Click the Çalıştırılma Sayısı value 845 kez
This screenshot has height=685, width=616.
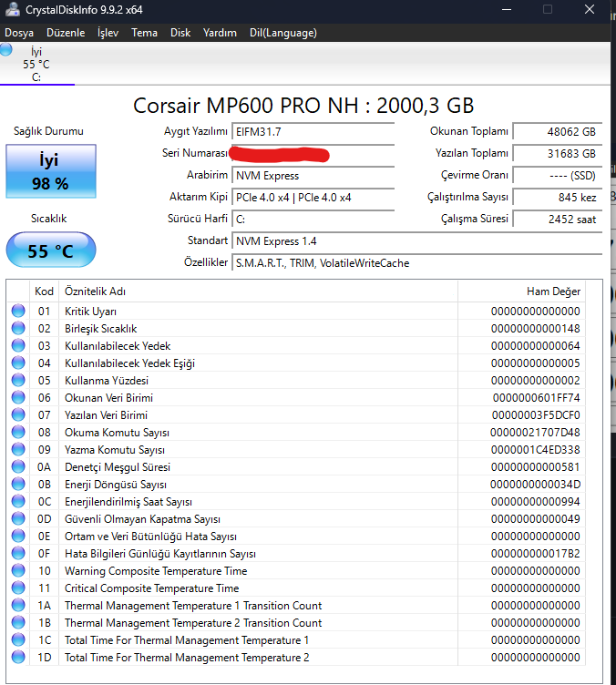coord(558,198)
